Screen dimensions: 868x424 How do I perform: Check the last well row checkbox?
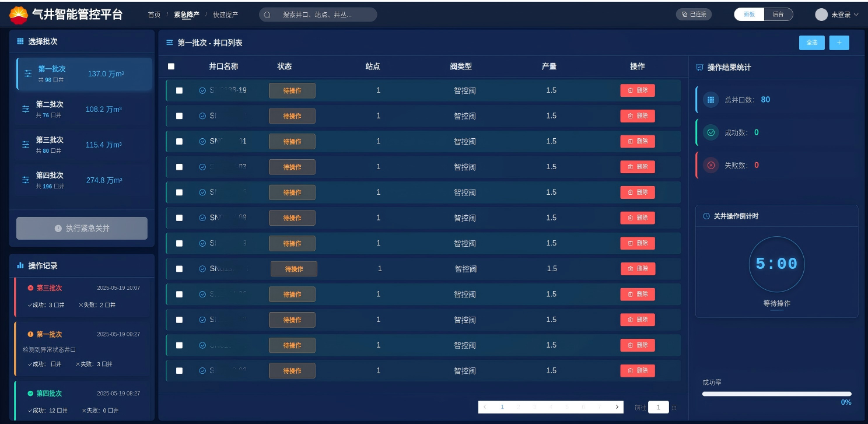(x=179, y=370)
